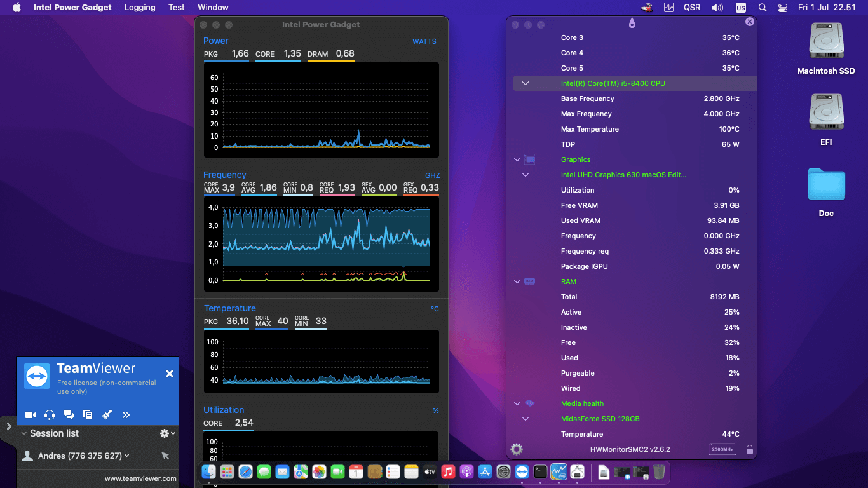
Task: Collapse the Session list section
Action: click(x=24, y=433)
